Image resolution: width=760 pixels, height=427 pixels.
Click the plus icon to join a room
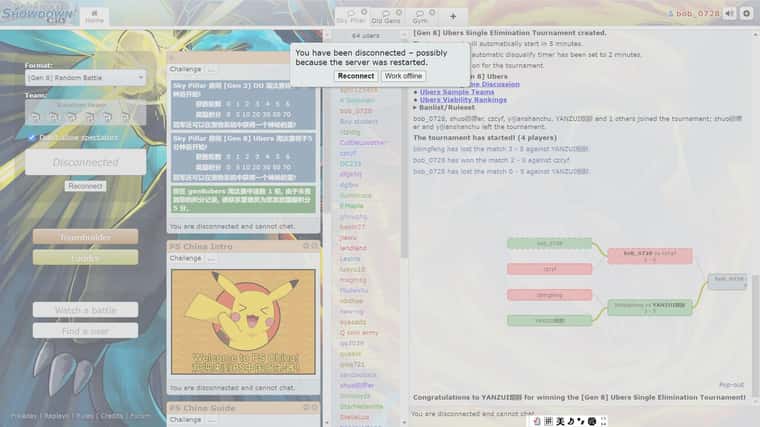tap(452, 16)
